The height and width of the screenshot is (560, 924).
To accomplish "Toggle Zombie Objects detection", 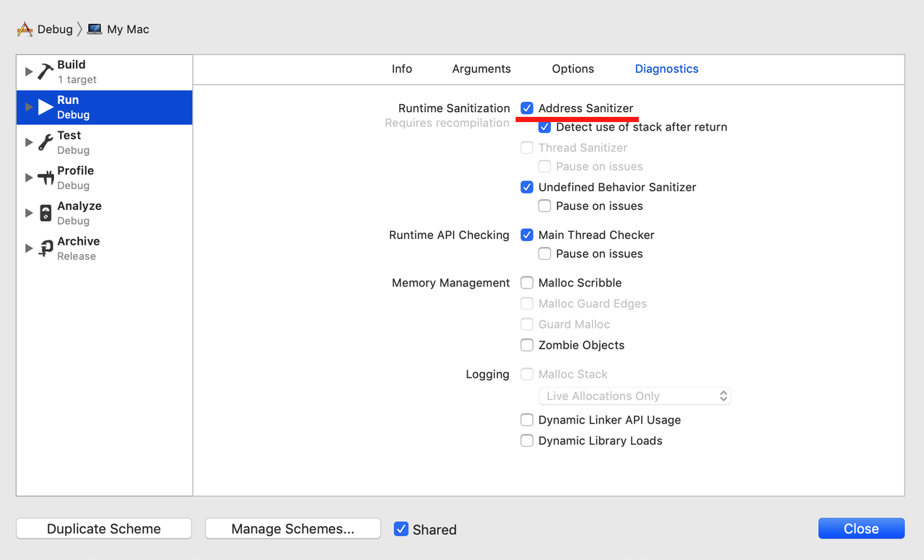I will 527,345.
